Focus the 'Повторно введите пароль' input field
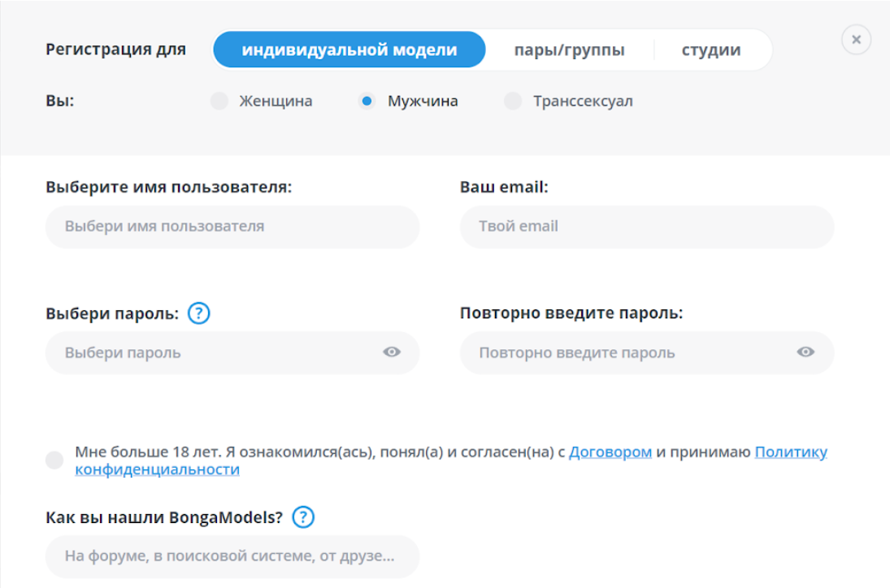 coord(646,352)
